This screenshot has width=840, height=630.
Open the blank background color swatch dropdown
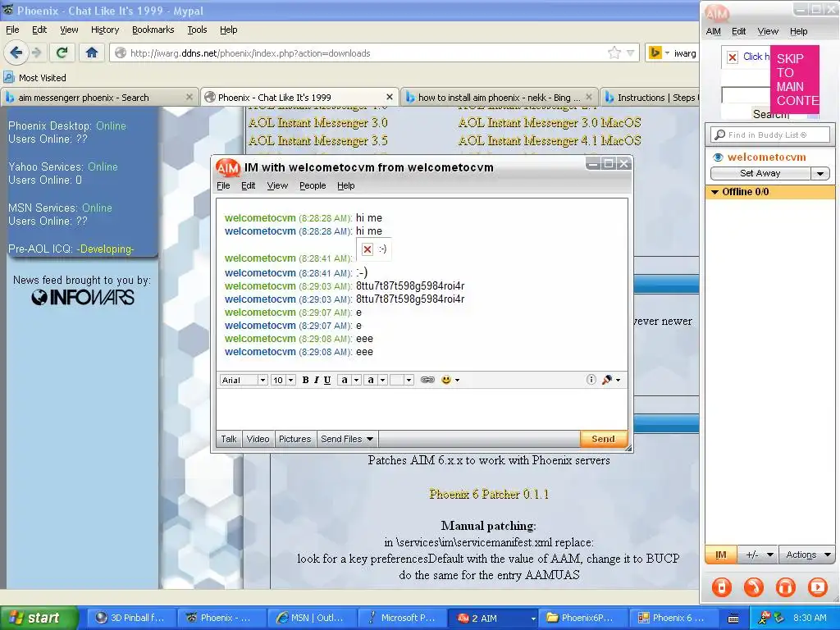point(409,380)
